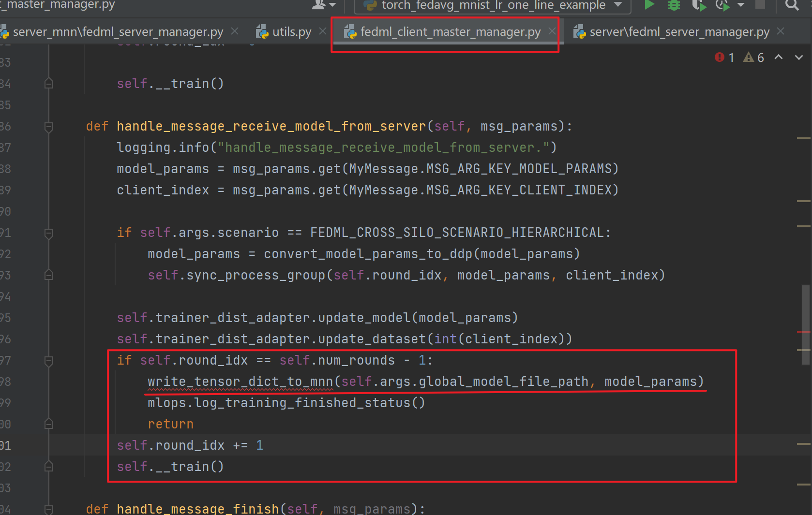Screen dimensions: 812x515
Task: Open the run options dropdown next to profiler
Action: [x=741, y=6]
